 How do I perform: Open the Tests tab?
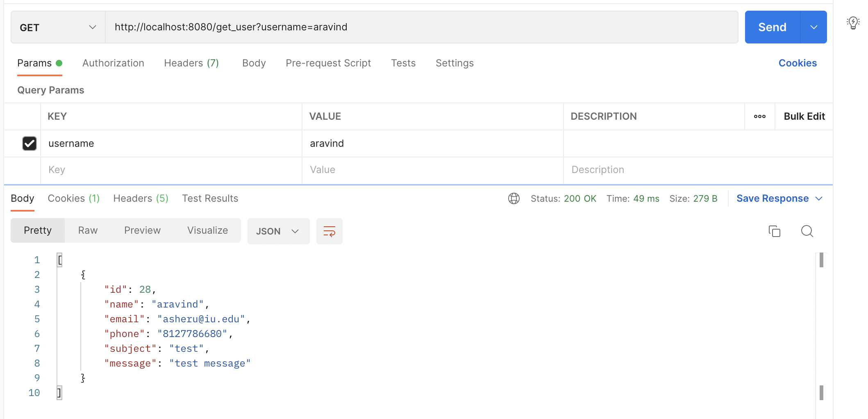tap(403, 63)
